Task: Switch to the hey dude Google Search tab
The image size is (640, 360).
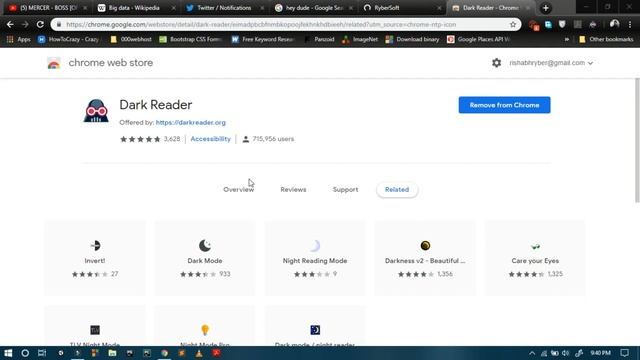Action: [x=313, y=8]
